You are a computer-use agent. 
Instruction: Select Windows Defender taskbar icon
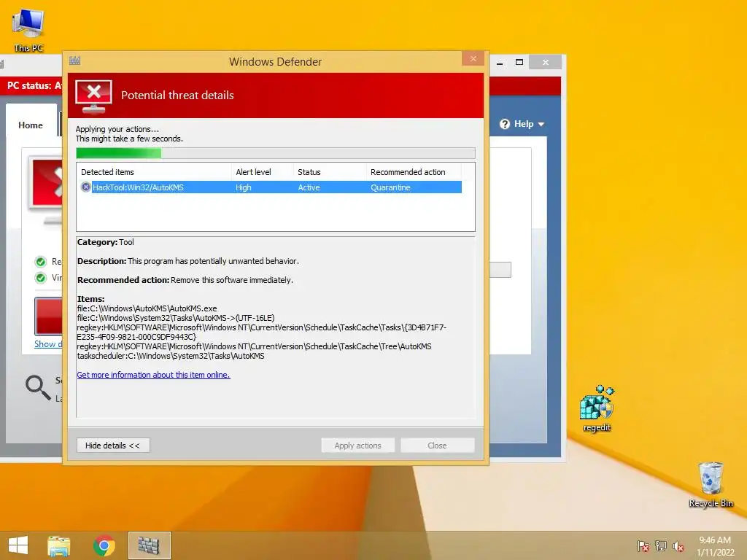(149, 545)
